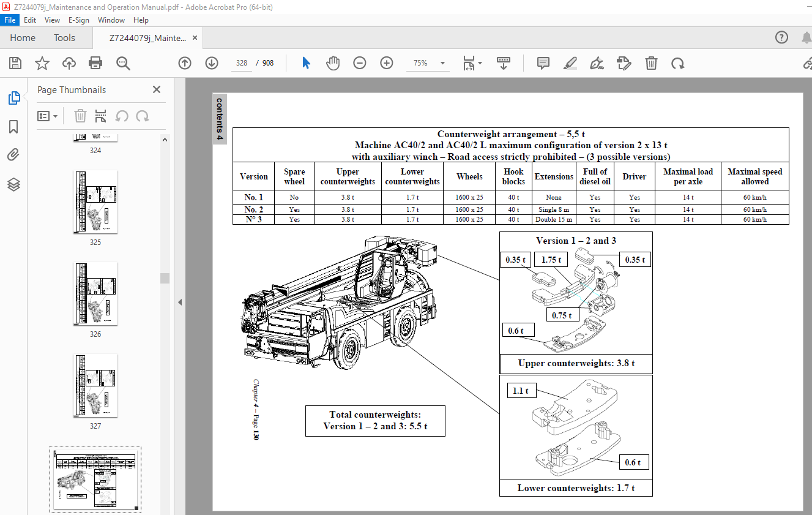
Task: Select the page 327 thumbnail
Action: [x=95, y=386]
